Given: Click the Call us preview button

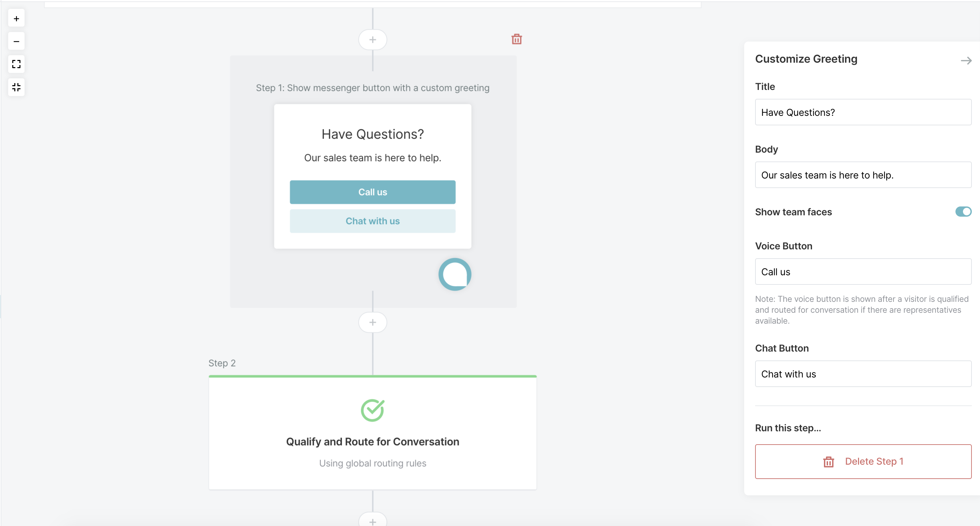Looking at the screenshot, I should [x=372, y=192].
